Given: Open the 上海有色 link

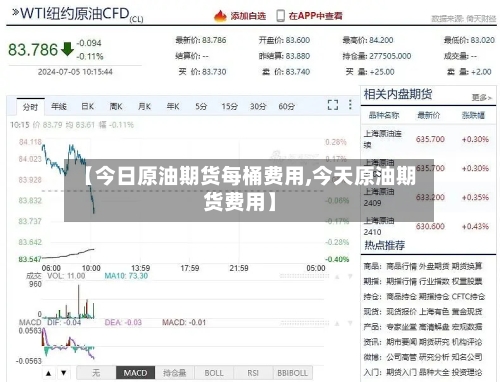Looking at the screenshot, I should tap(434, 312).
